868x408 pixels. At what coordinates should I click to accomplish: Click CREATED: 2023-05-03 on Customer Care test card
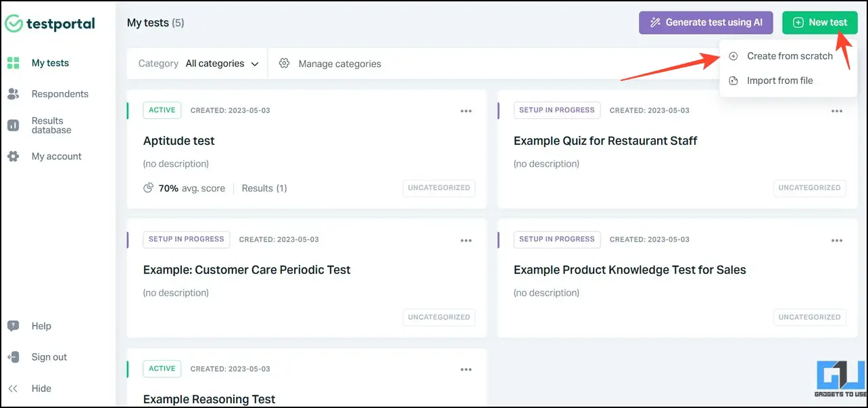279,240
